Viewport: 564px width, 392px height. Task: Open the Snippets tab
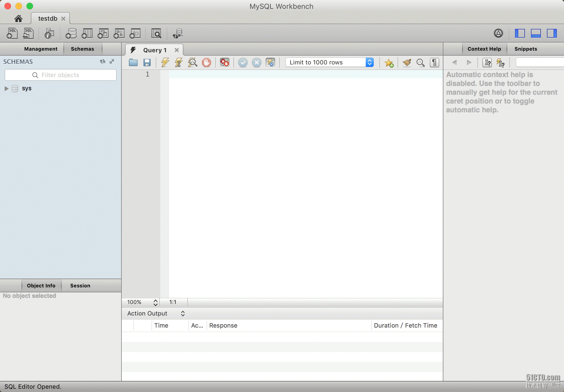[x=526, y=49]
